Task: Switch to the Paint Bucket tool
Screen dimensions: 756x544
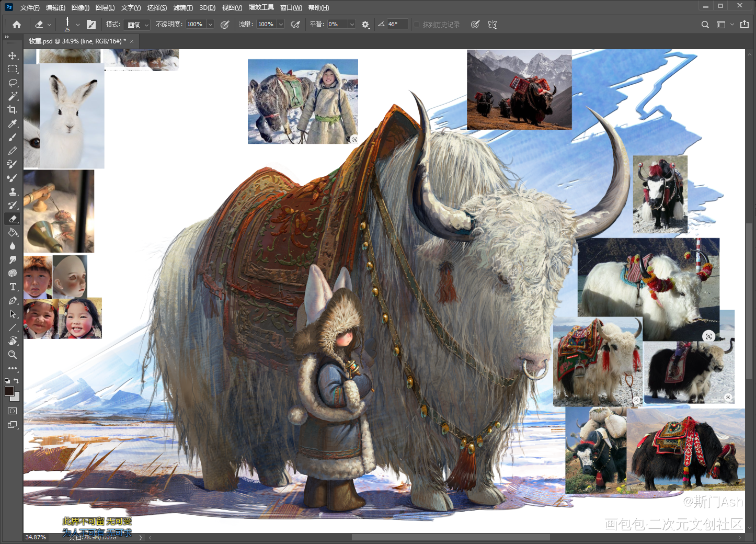Action: click(x=13, y=232)
